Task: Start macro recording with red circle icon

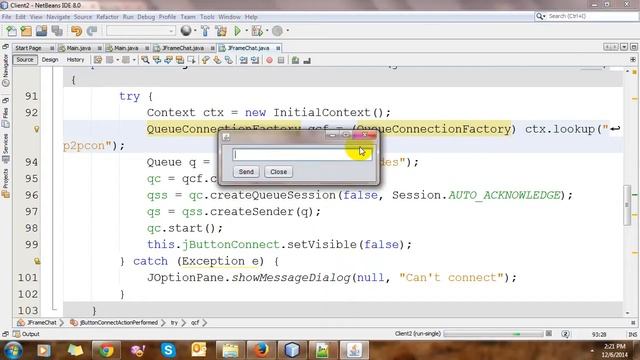Action: coord(269,60)
